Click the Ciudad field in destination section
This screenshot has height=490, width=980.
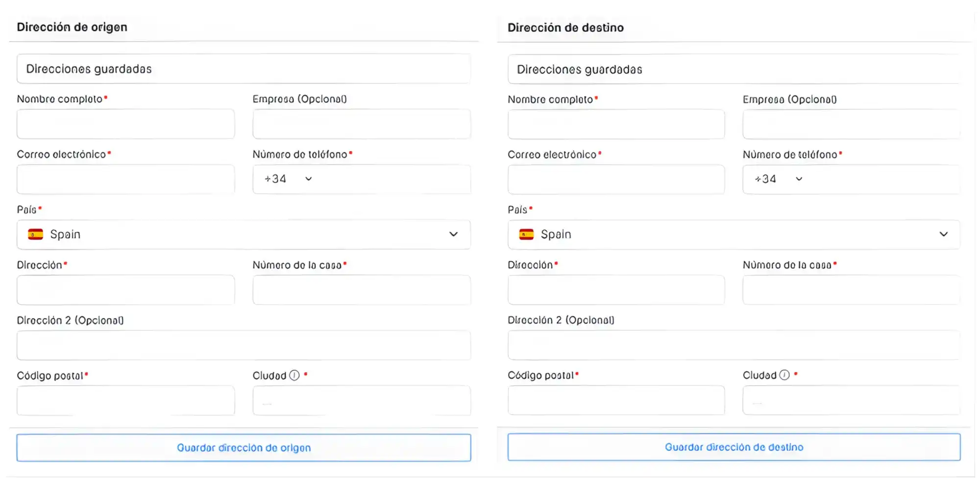[x=851, y=400]
